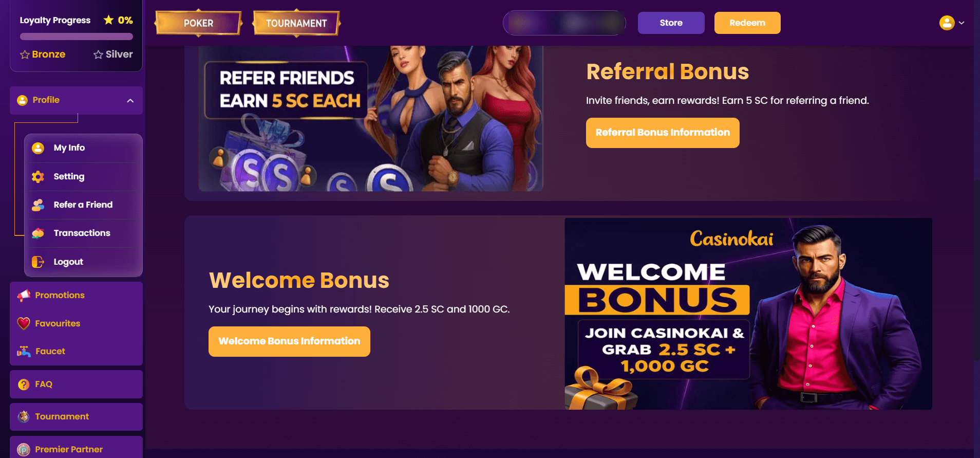This screenshot has width=980, height=458.
Task: Click the My Info person icon
Action: coord(38,148)
